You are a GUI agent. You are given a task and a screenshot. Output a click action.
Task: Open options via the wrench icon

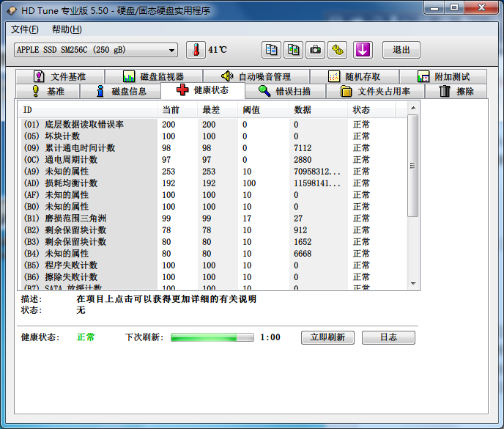pyautogui.click(x=338, y=50)
